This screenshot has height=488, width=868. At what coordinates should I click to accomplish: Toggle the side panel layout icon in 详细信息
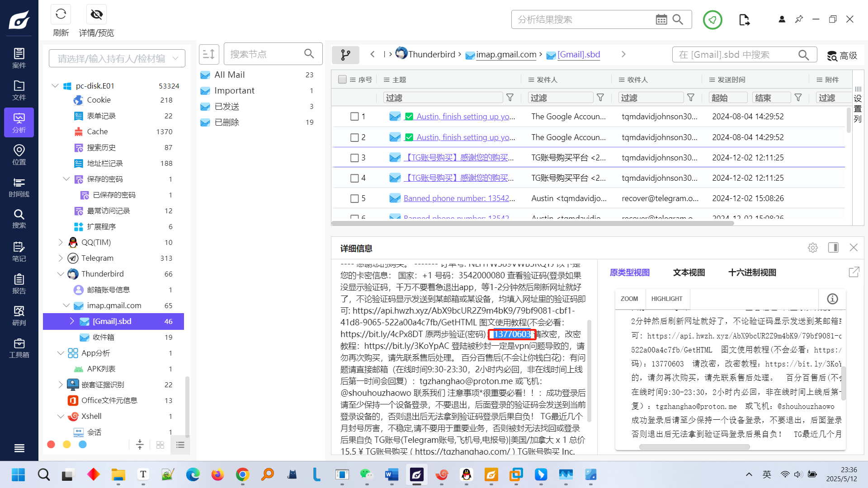[x=833, y=248]
